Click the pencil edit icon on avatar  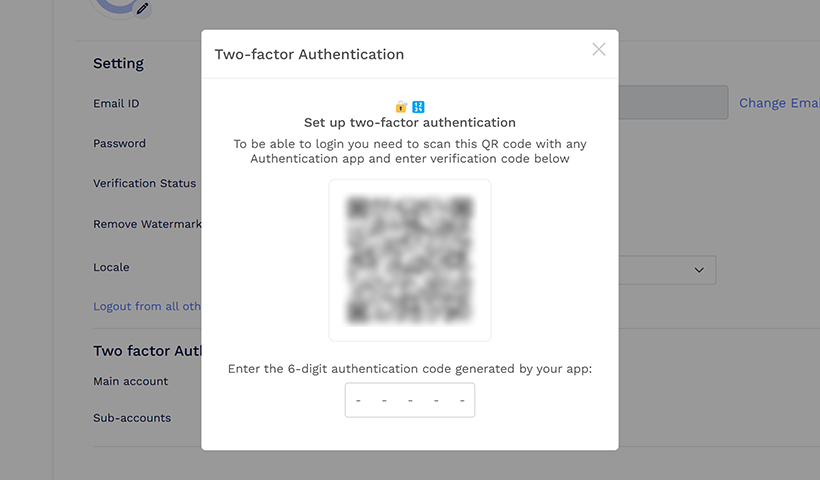[142, 9]
